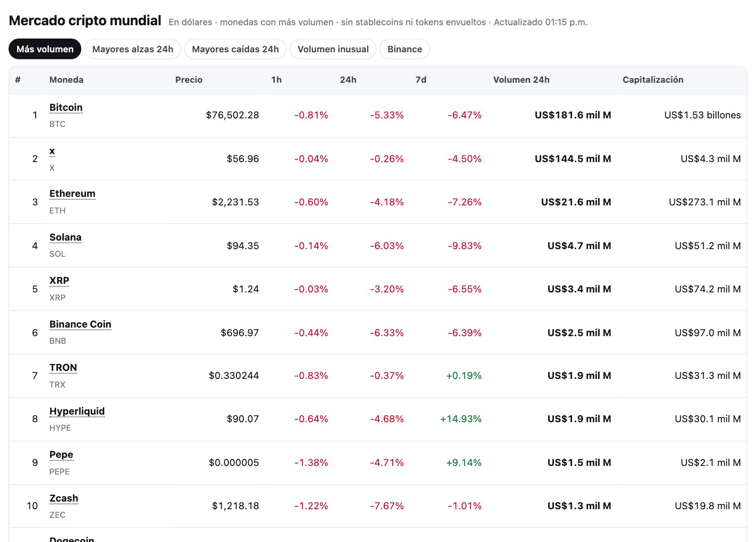Click Bitcoin volume US$181.6 mil M
The image size is (756, 542).
(x=573, y=115)
